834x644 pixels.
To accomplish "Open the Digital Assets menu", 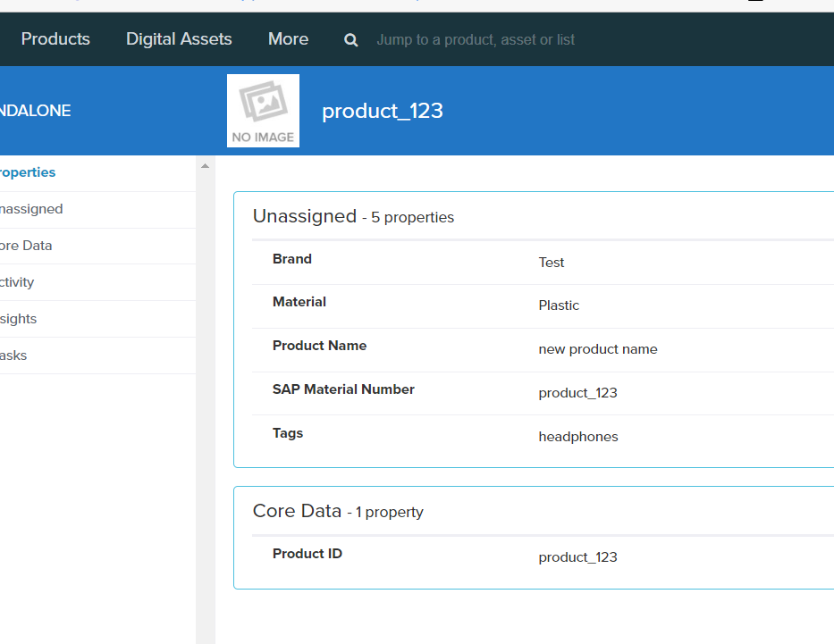I will pyautogui.click(x=179, y=39).
